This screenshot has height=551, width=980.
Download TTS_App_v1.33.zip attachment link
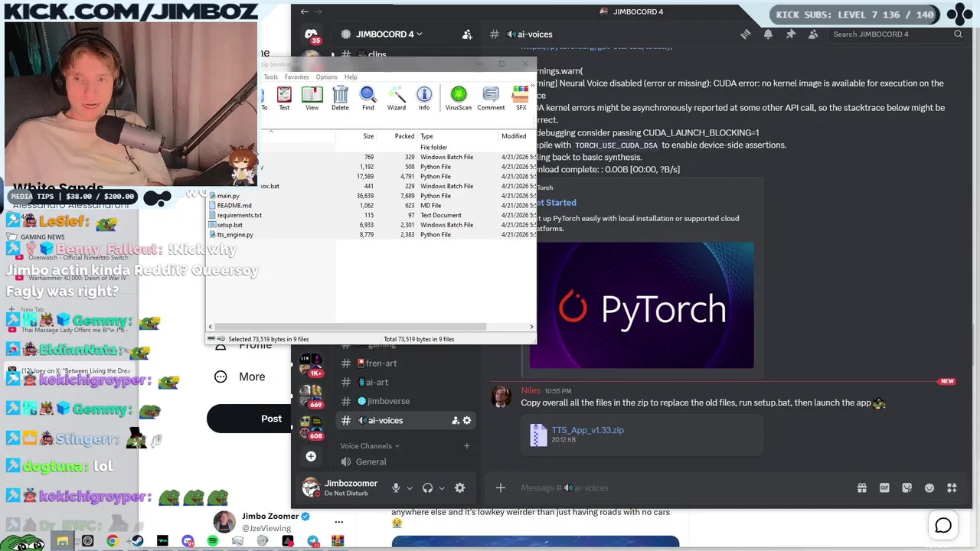coord(587,430)
